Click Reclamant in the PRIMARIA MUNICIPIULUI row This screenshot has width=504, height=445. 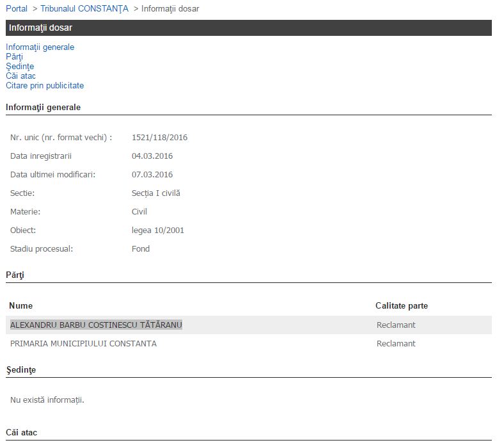[395, 344]
